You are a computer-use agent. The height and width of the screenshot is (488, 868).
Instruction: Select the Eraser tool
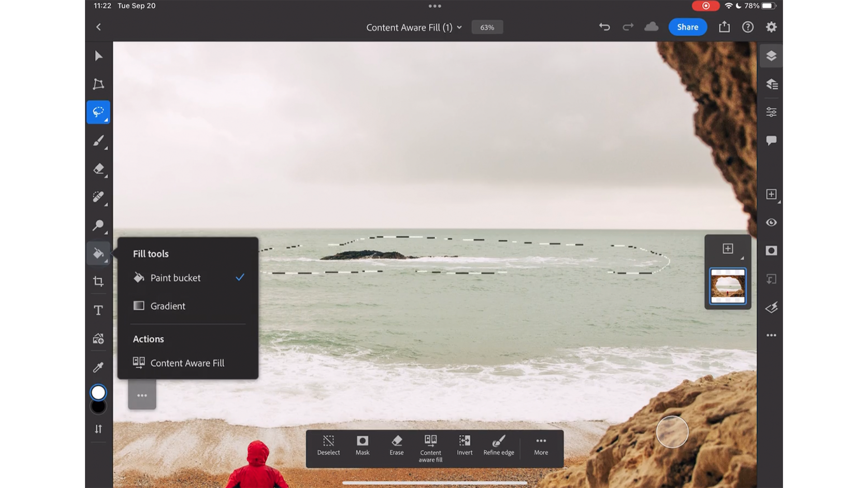click(98, 169)
